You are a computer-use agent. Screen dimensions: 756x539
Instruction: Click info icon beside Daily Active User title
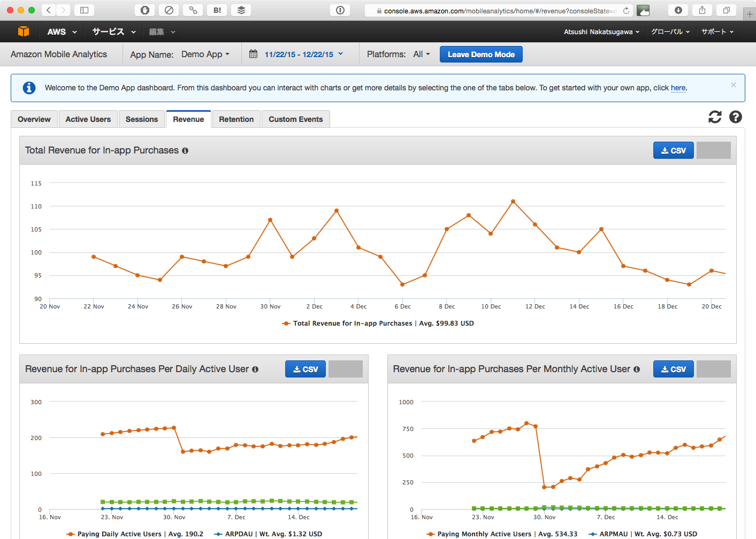255,369
